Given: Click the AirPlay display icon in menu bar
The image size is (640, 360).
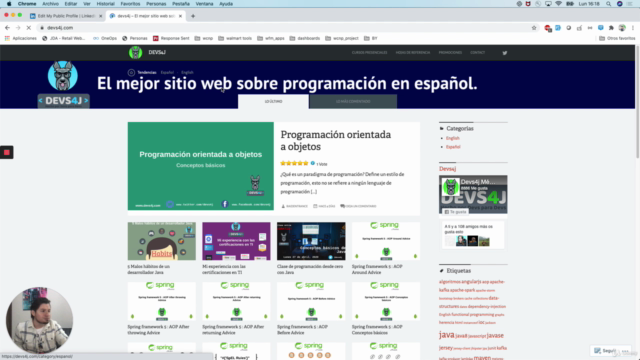Looking at the screenshot, I should [x=548, y=4].
